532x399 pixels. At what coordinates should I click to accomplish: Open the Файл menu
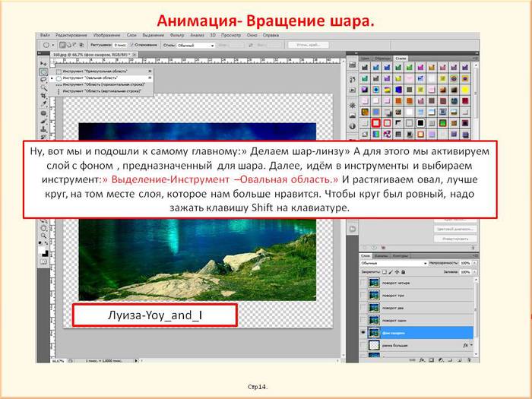[x=45, y=35]
